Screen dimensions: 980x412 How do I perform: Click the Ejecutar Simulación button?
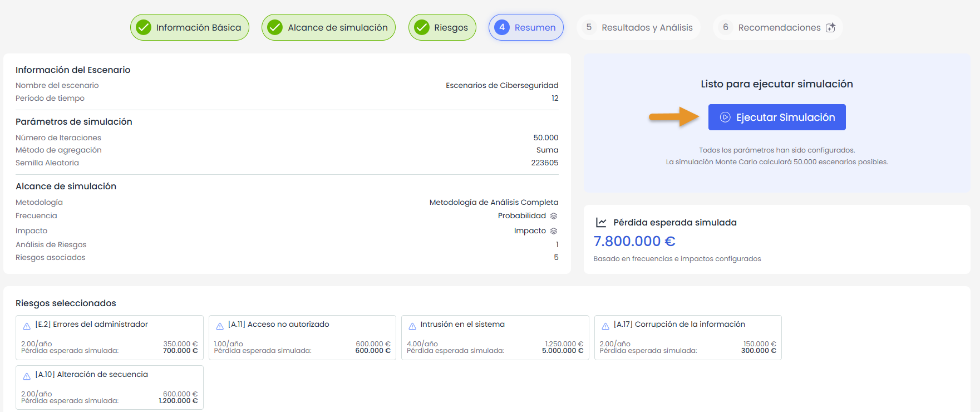tap(777, 117)
